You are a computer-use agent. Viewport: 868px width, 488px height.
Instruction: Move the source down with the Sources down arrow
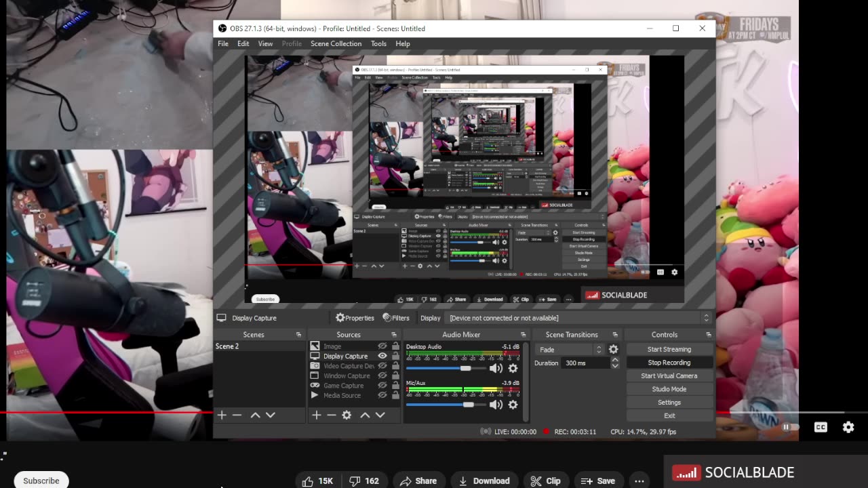[380, 415]
